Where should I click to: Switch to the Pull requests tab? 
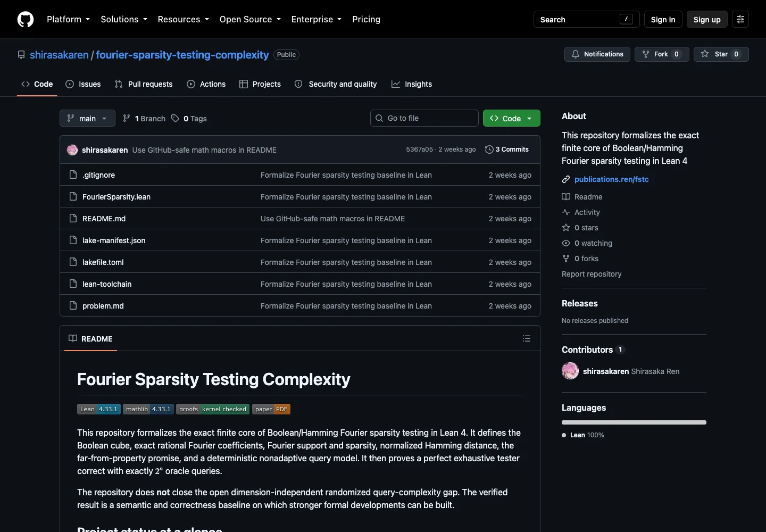coord(144,84)
